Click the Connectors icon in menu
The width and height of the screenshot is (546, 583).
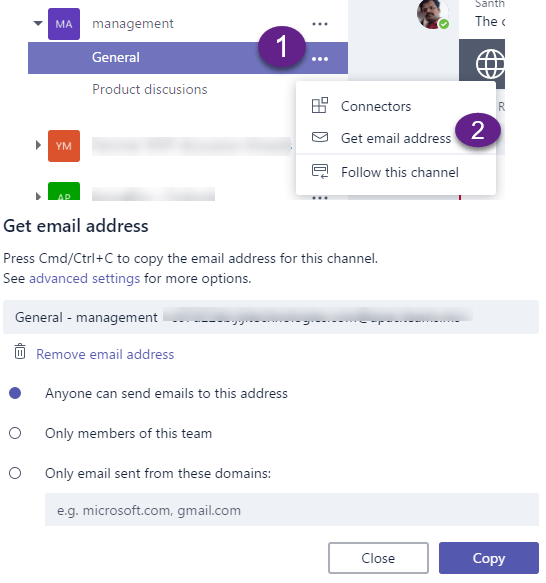point(319,105)
